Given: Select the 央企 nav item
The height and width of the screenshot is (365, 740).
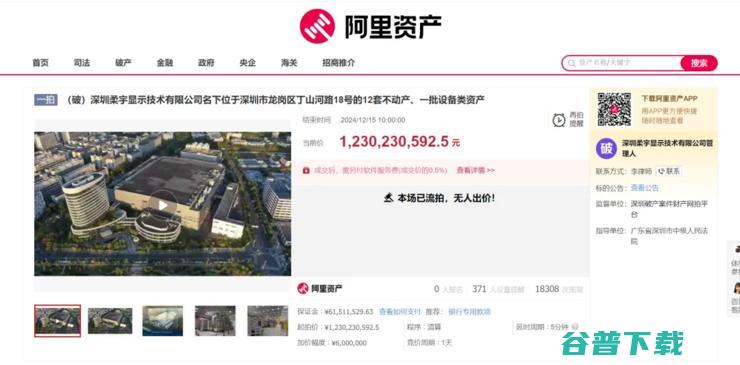Looking at the screenshot, I should pyautogui.click(x=247, y=63).
